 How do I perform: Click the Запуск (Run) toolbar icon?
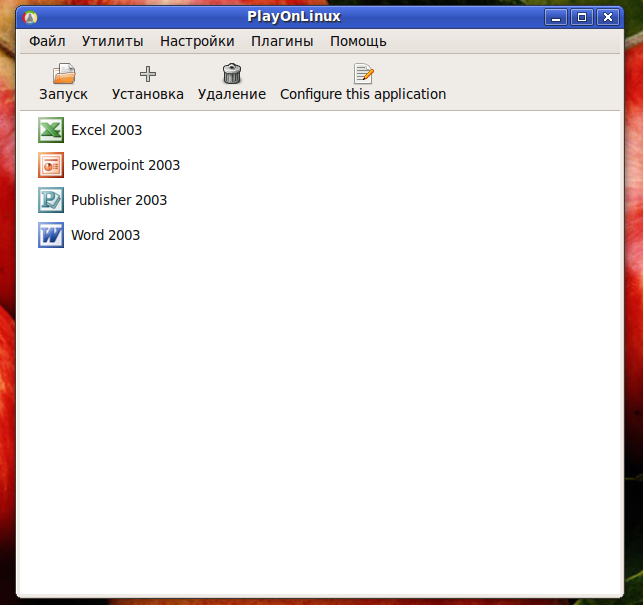click(x=64, y=73)
